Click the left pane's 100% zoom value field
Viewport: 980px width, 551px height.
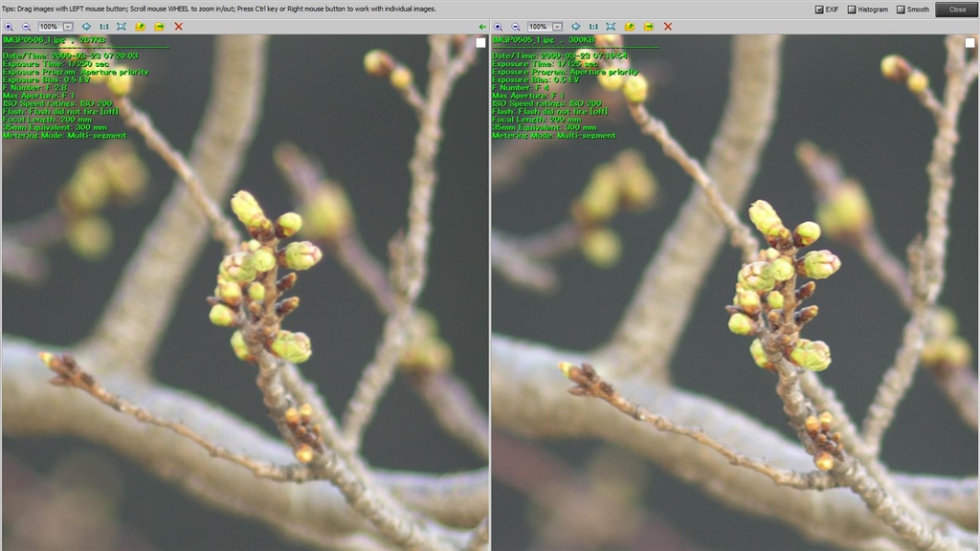tap(50, 27)
